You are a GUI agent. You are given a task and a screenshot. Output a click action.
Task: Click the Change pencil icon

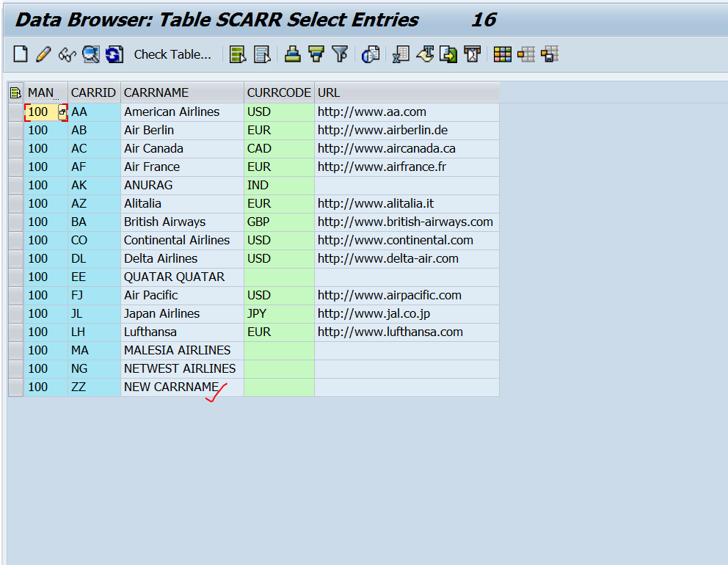(43, 54)
